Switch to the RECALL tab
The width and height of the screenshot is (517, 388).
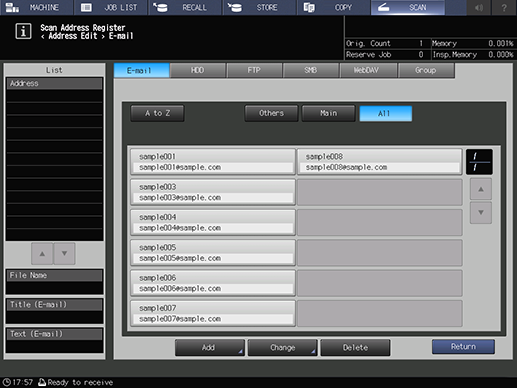pos(185,7)
